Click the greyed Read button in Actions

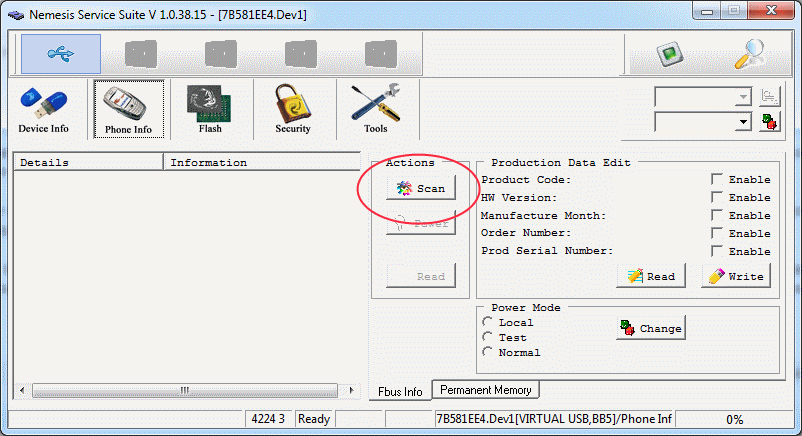(x=421, y=276)
